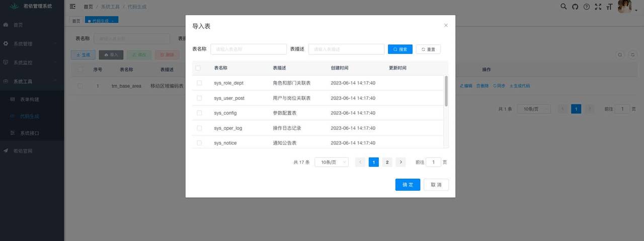
Task: Expand the 系统管理 sidebar menu
Action: click(x=32, y=43)
